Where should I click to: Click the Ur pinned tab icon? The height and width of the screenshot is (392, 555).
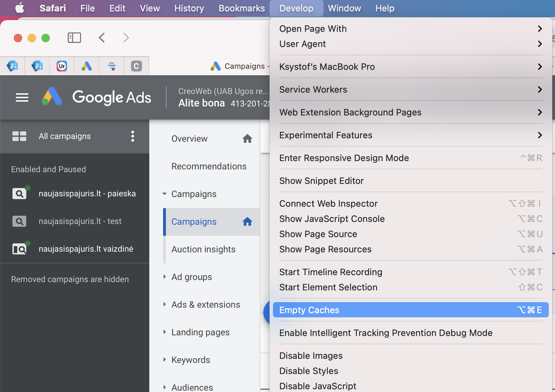coord(62,66)
